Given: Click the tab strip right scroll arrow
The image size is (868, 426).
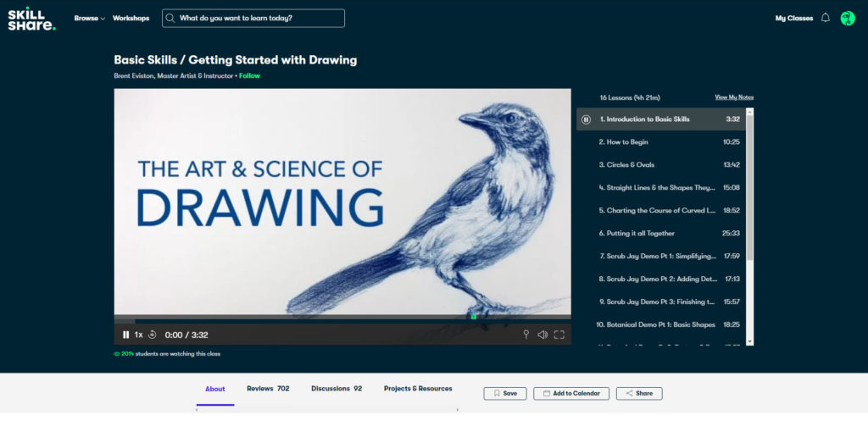Looking at the screenshot, I should pyautogui.click(x=457, y=410).
